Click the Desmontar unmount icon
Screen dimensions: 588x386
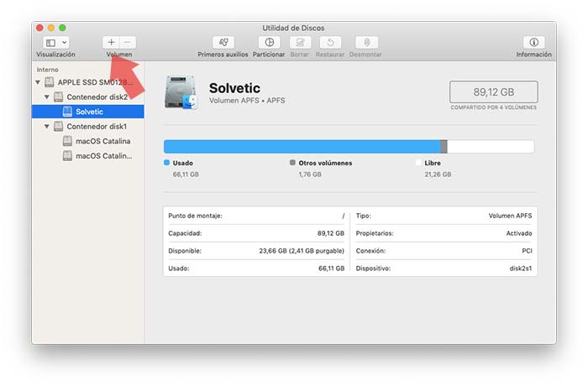point(366,42)
